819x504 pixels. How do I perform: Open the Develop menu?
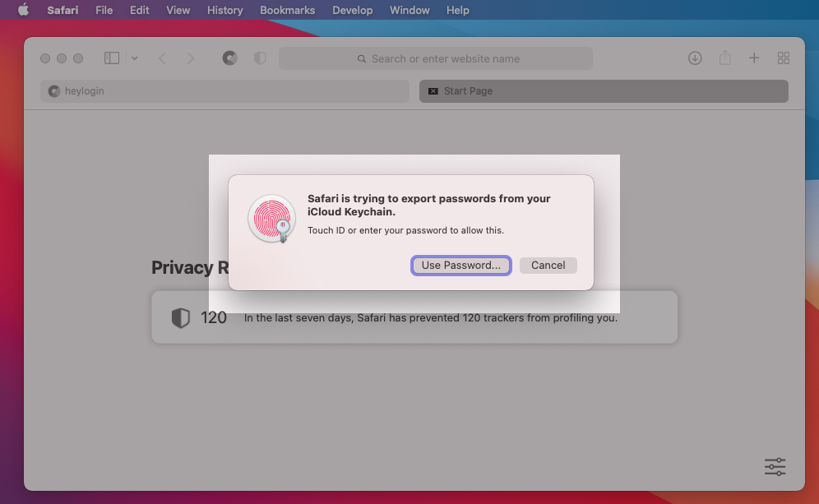click(353, 10)
